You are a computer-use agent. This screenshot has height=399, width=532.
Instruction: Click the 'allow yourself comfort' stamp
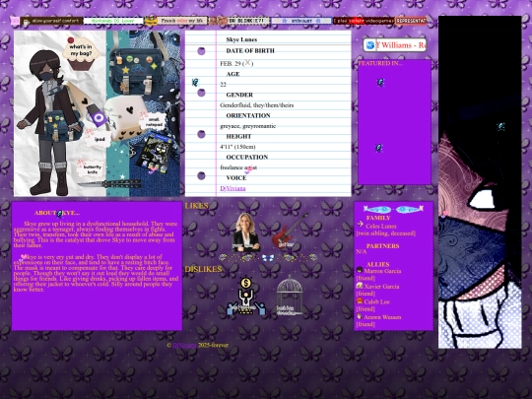coord(51,21)
